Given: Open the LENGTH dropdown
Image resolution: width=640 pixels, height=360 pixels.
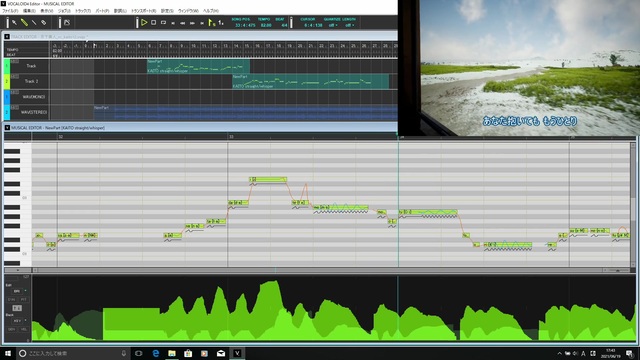Looking at the screenshot, I should 349,25.
